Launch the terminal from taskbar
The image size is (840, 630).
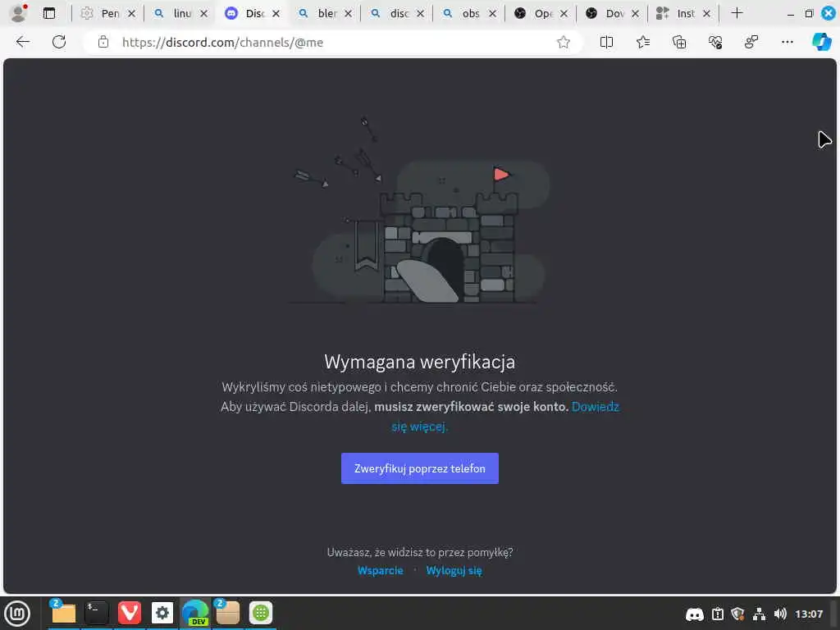tap(97, 613)
